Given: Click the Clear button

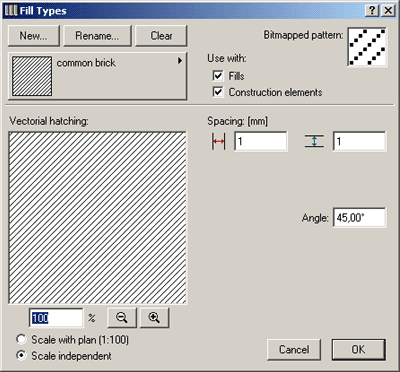Looking at the screenshot, I should coord(161,36).
